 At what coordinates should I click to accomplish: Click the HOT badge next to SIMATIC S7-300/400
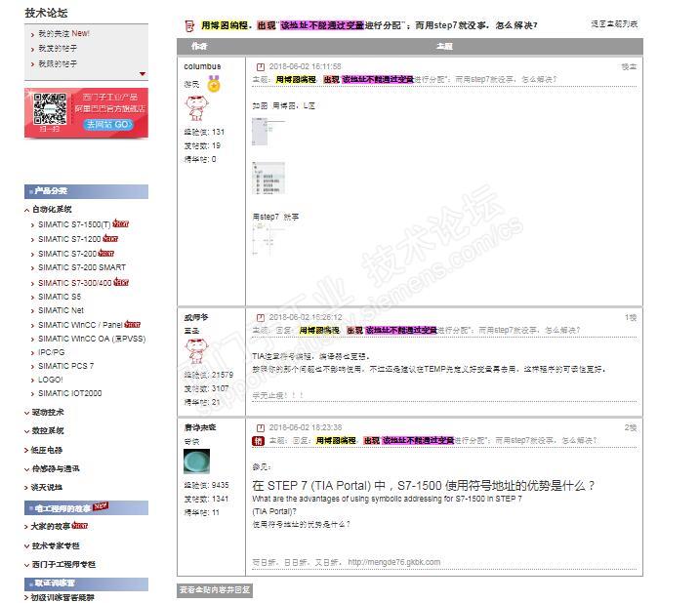(121, 282)
